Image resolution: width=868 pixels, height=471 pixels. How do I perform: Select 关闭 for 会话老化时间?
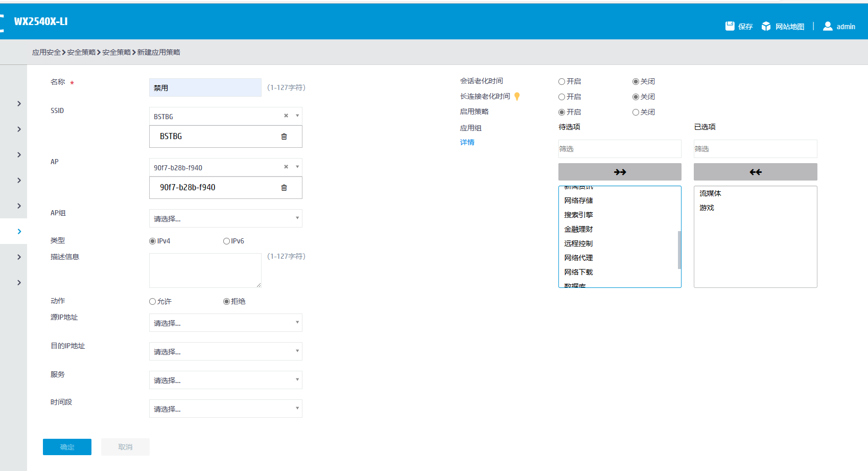pyautogui.click(x=636, y=82)
